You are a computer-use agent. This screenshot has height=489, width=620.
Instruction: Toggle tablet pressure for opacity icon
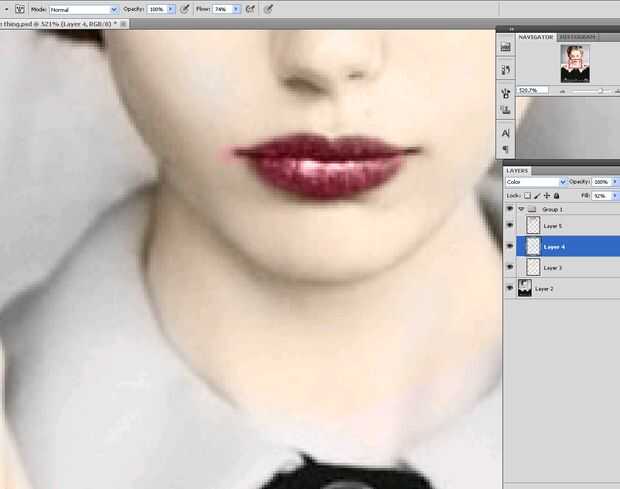(x=185, y=9)
